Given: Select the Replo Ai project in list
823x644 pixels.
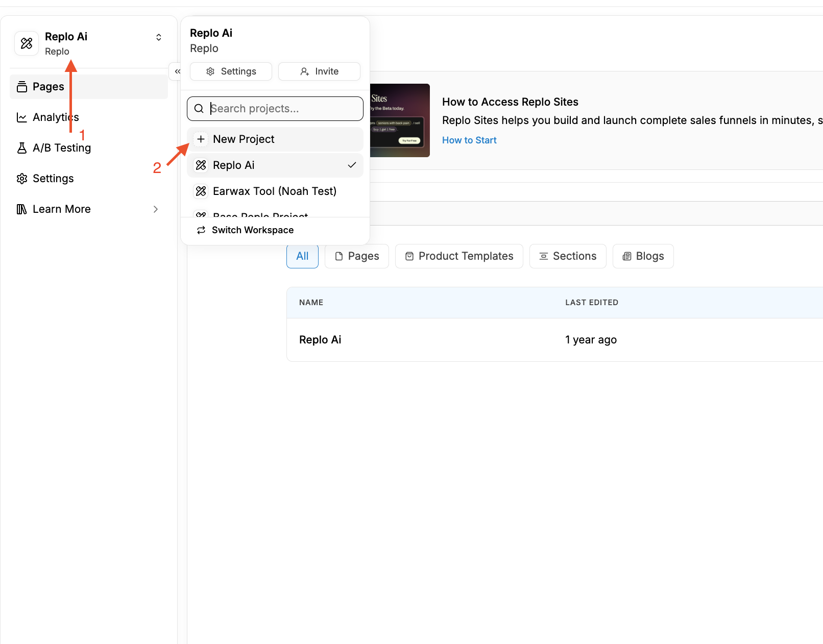Looking at the screenshot, I should pyautogui.click(x=275, y=165).
